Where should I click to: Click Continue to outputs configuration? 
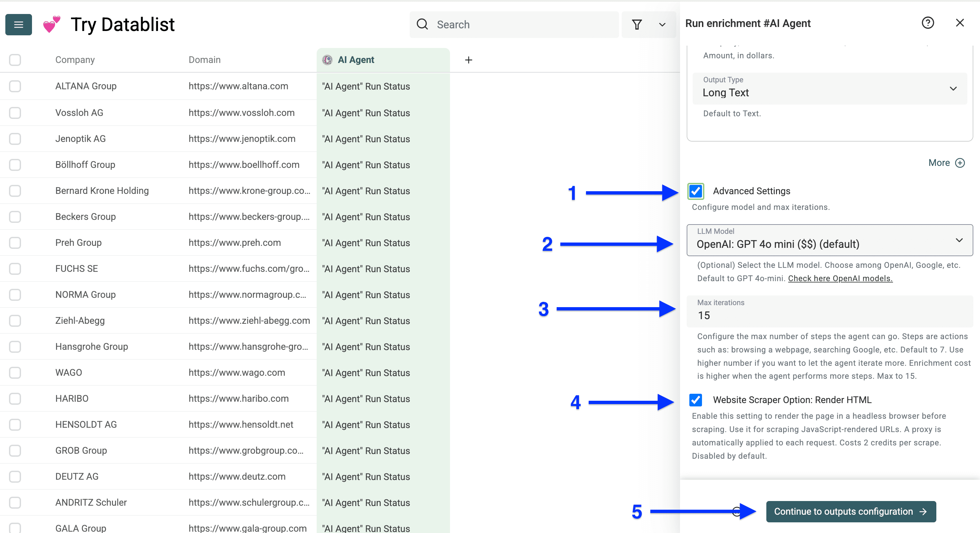(x=851, y=511)
